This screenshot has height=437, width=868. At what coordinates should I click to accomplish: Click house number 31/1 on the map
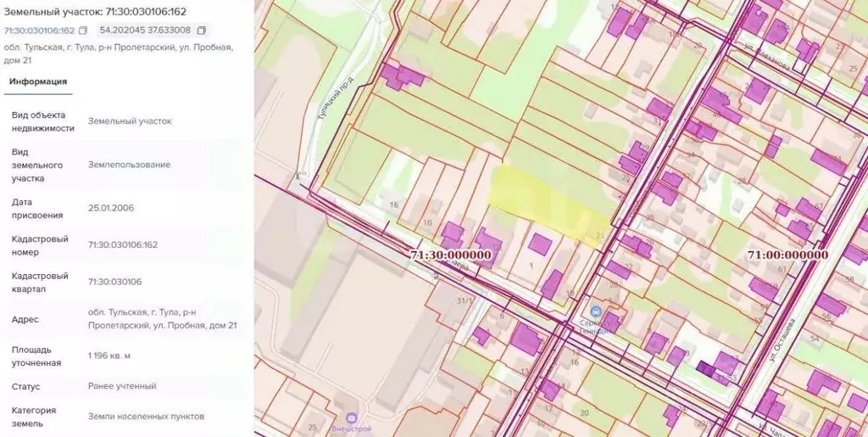pos(464,300)
